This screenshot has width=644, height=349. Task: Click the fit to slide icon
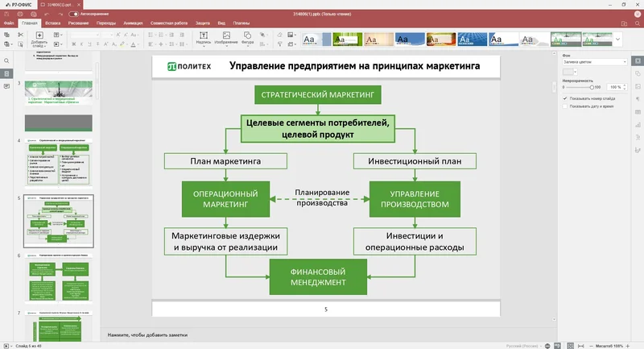(571, 346)
